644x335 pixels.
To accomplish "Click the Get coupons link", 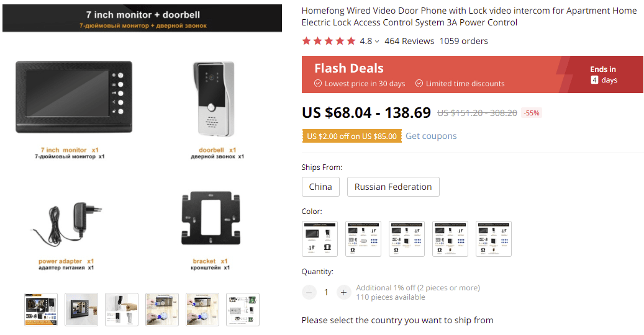I will coord(431,136).
